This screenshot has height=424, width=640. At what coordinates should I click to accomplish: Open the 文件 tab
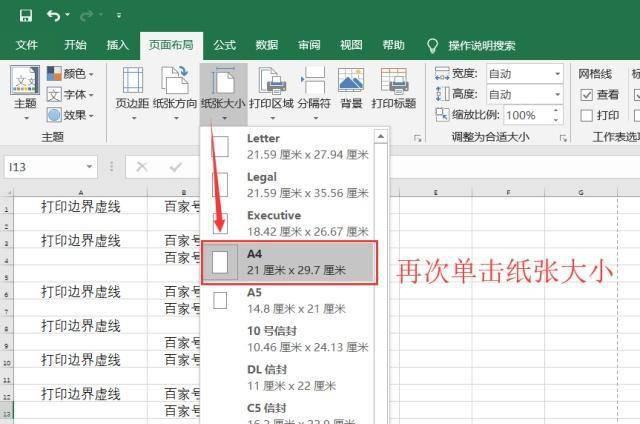click(27, 45)
